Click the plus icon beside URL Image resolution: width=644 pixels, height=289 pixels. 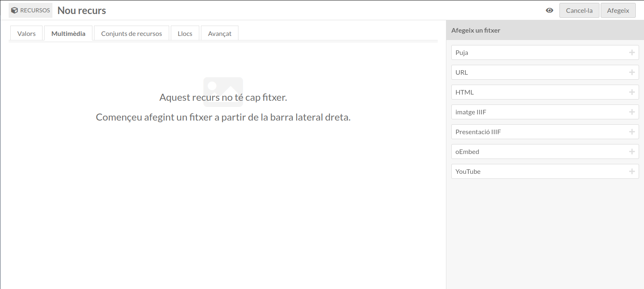(x=632, y=72)
